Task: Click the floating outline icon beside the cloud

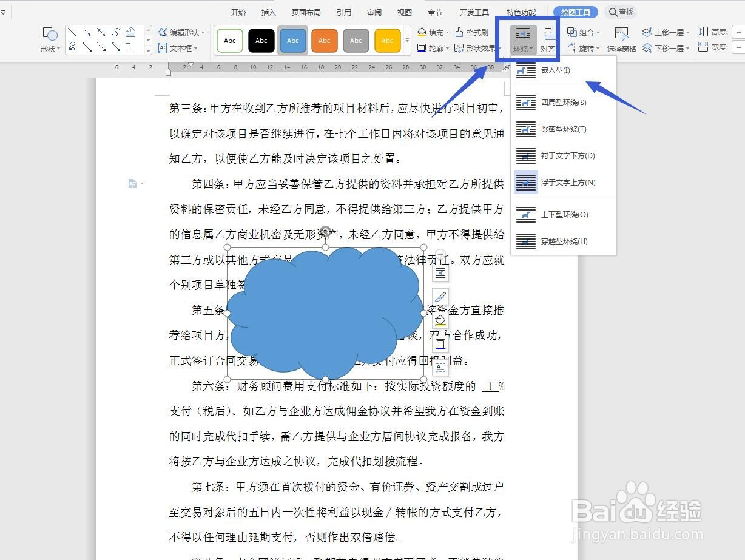Action: (440, 344)
